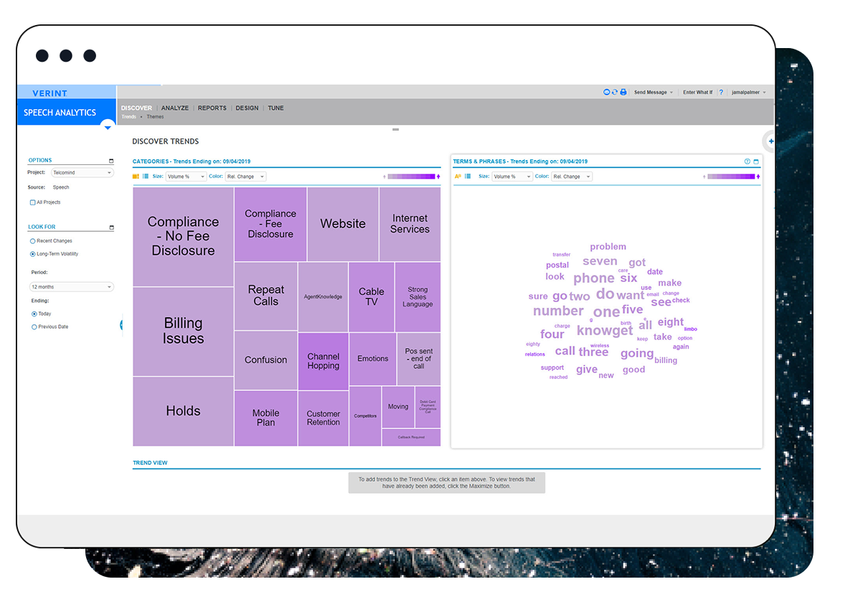
Task: Click Terms & Phrases panel help icon
Action: [747, 161]
